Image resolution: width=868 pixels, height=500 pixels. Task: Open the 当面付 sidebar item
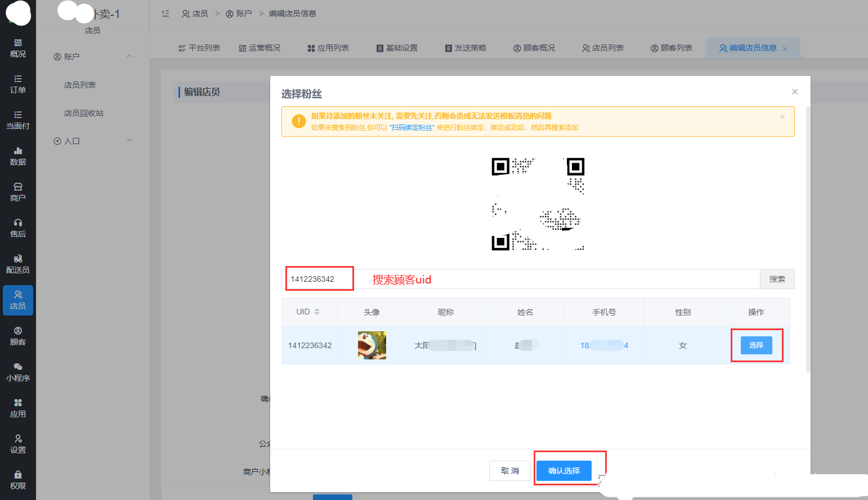(x=18, y=120)
